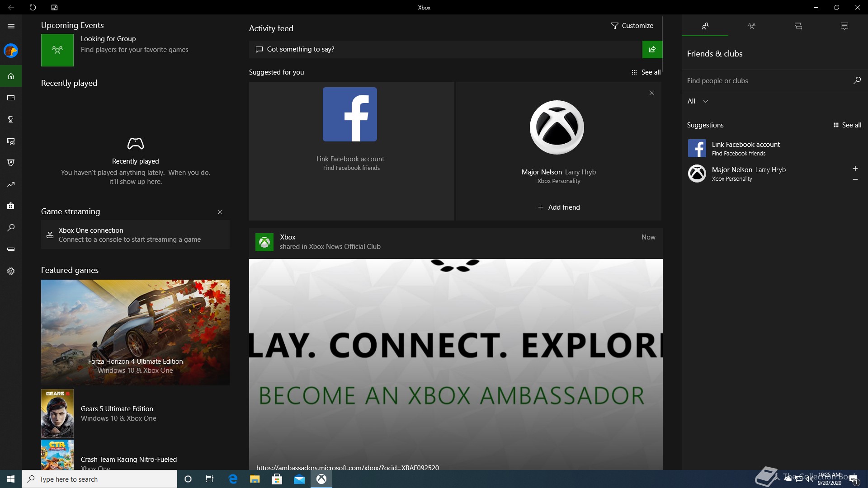Open Settings gear in sidebar
The width and height of the screenshot is (868, 488).
(x=11, y=271)
